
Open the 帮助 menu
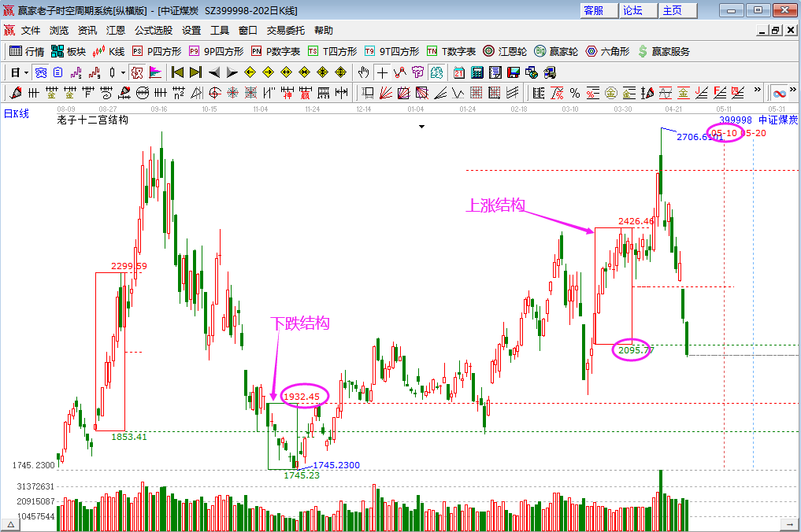pyautogui.click(x=324, y=31)
